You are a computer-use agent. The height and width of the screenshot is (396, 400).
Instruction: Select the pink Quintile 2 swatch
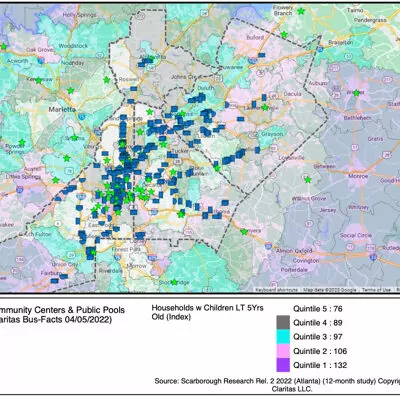coord(283,351)
